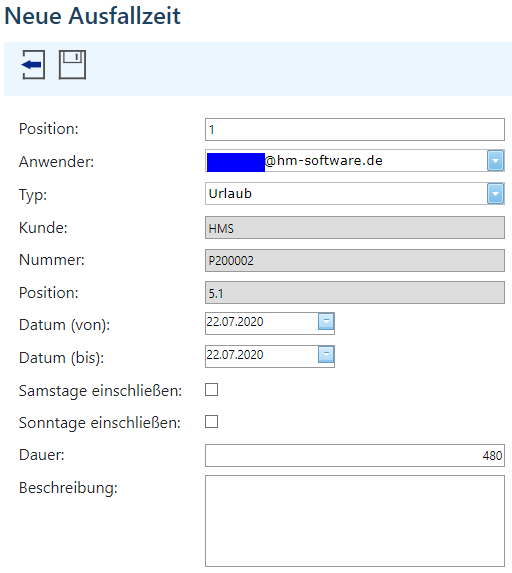Click the Nummer field showing P200002
The image size is (512, 573).
point(354,260)
